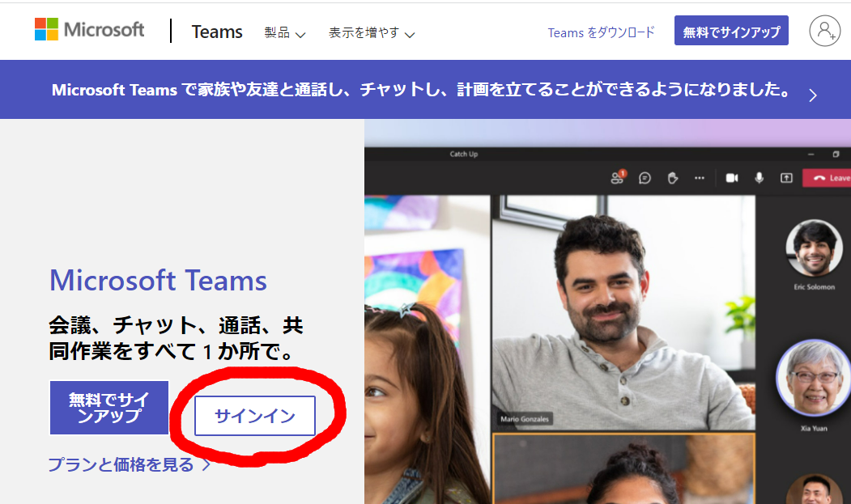Open the account sign-in avatar icon
851x504 pixels.
click(824, 31)
